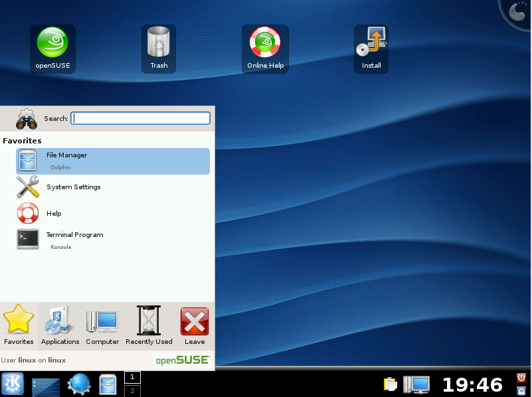Launch File Manager Dolphin from Favorites
Screen dimensions: 532x397
[113, 161]
